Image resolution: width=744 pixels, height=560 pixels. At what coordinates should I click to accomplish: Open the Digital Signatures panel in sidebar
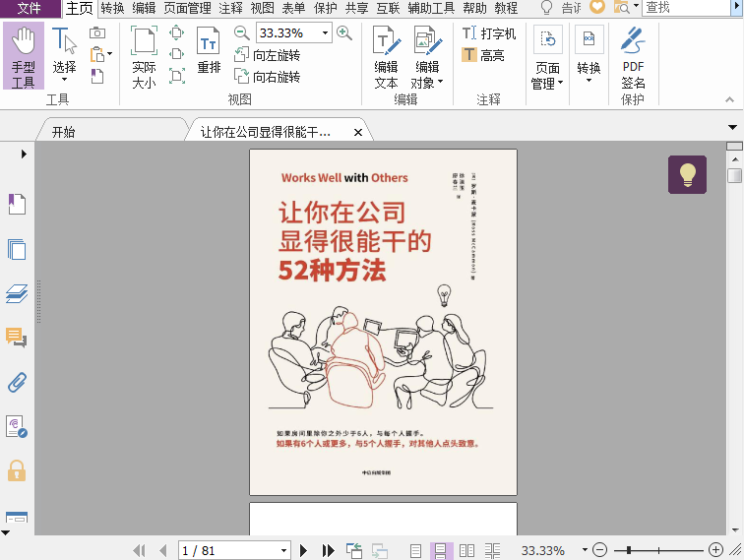pos(17,426)
